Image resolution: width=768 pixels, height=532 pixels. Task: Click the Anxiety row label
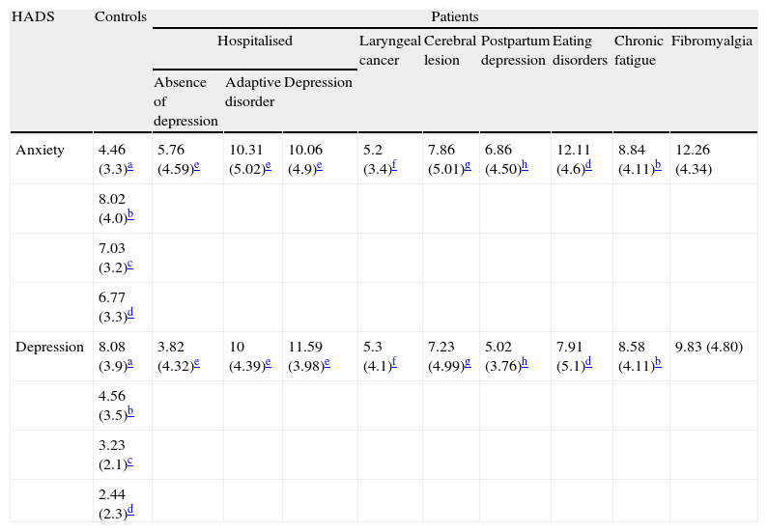point(40,149)
